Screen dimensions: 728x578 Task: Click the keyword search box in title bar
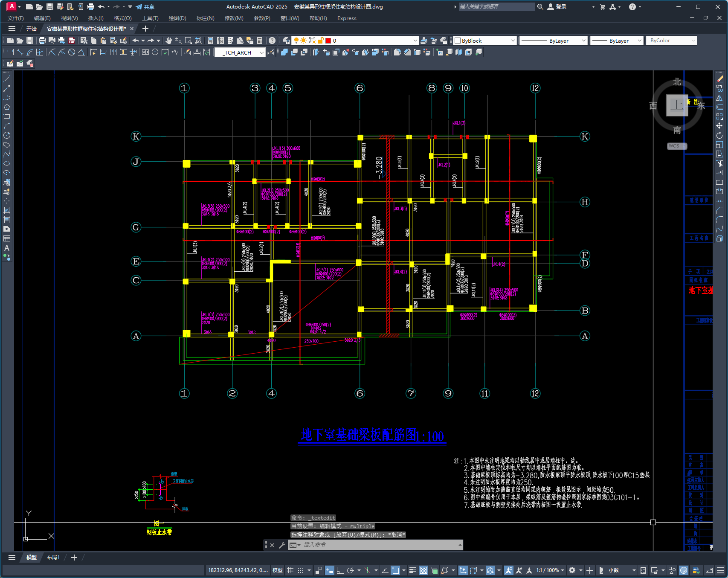(496, 7)
